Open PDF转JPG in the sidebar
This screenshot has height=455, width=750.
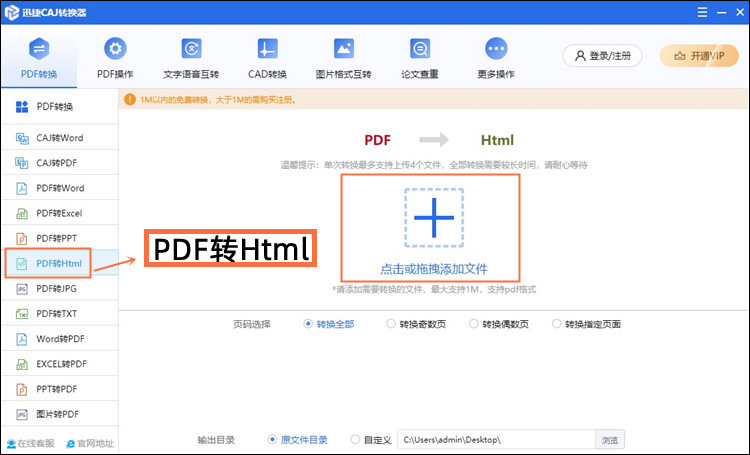(x=60, y=289)
